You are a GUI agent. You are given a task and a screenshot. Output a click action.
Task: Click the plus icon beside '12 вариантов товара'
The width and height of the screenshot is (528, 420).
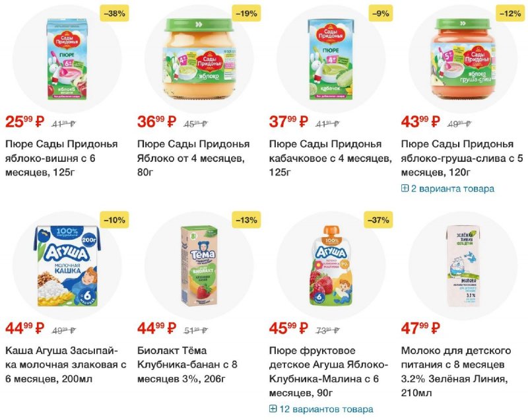tap(273, 409)
